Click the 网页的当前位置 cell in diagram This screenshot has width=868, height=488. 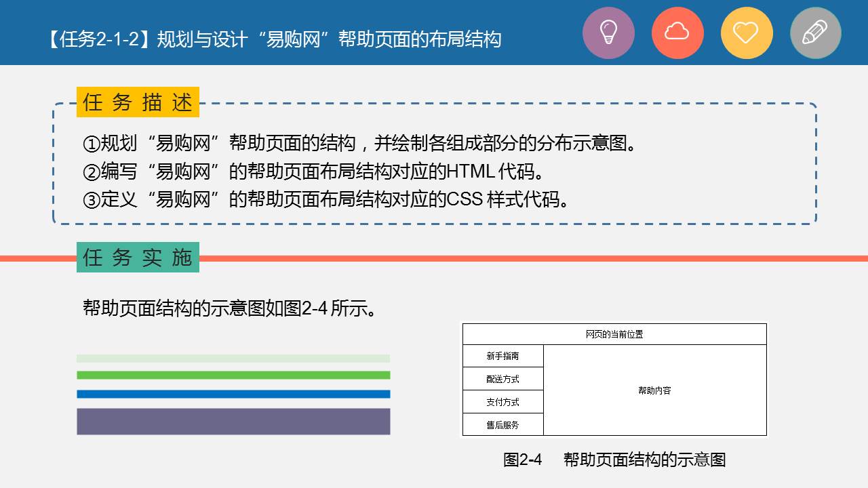[x=614, y=334]
